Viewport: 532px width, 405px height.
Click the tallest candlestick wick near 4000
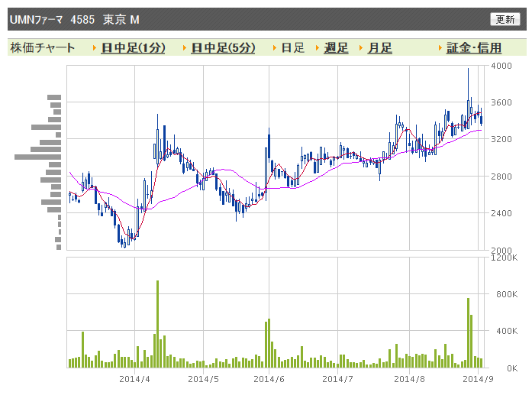tap(468, 99)
